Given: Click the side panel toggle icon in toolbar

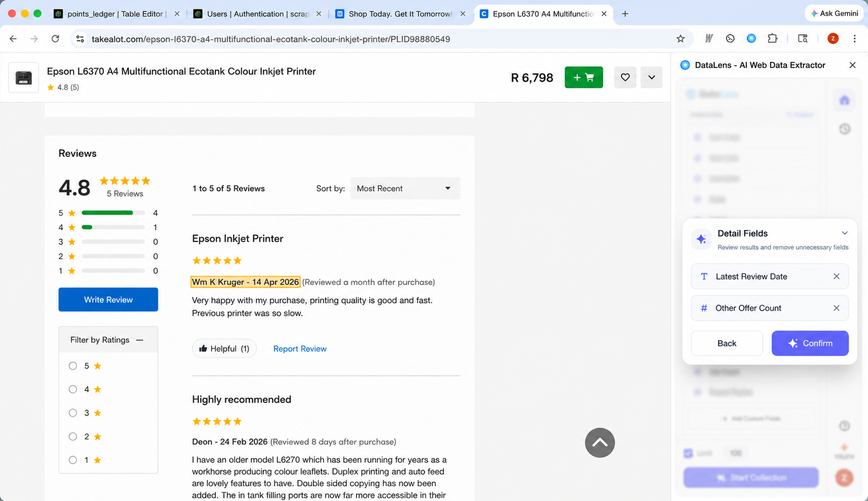Looking at the screenshot, I should point(803,38).
